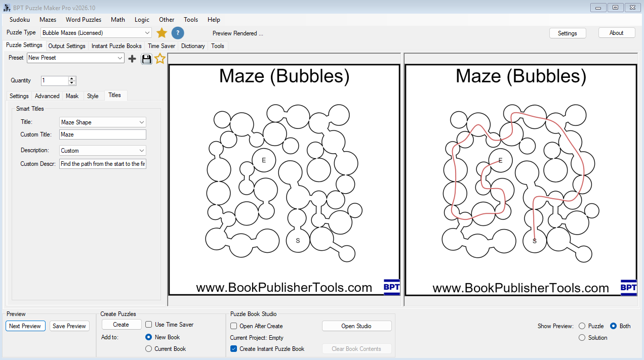The height and width of the screenshot is (360, 644).
Task: Open the blue question mark help icon
Action: [x=178, y=33]
